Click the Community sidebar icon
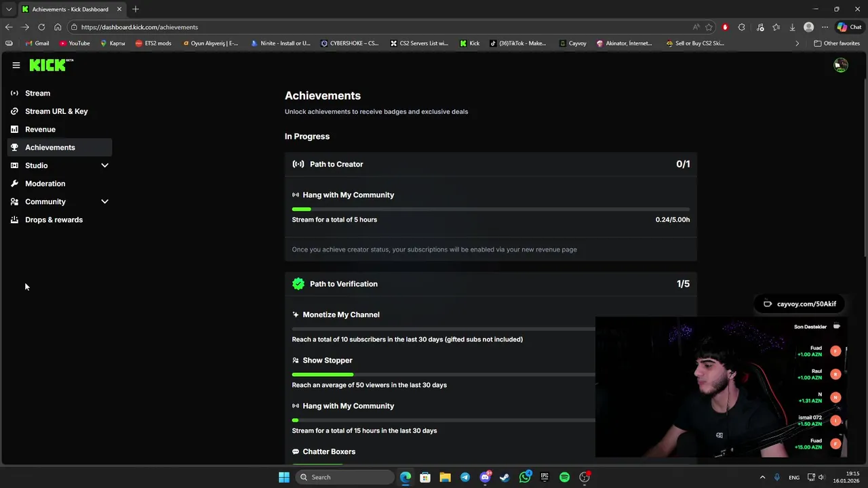The image size is (868, 488). [14, 201]
